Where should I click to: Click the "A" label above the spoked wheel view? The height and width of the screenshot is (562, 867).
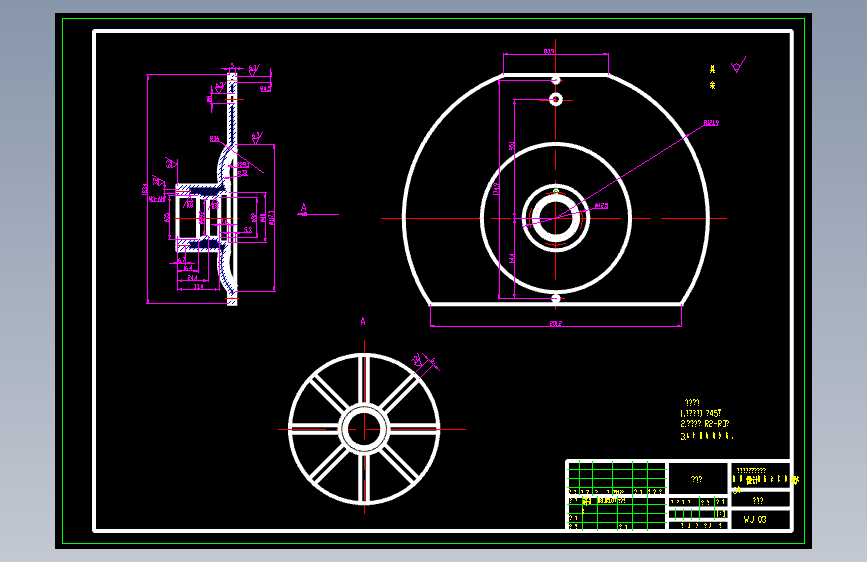363,321
